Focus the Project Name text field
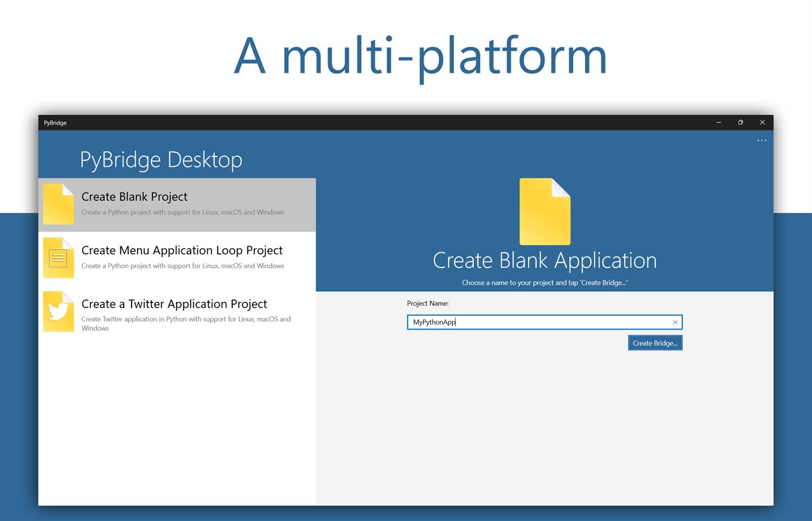The image size is (812, 521). pyautogui.click(x=539, y=322)
